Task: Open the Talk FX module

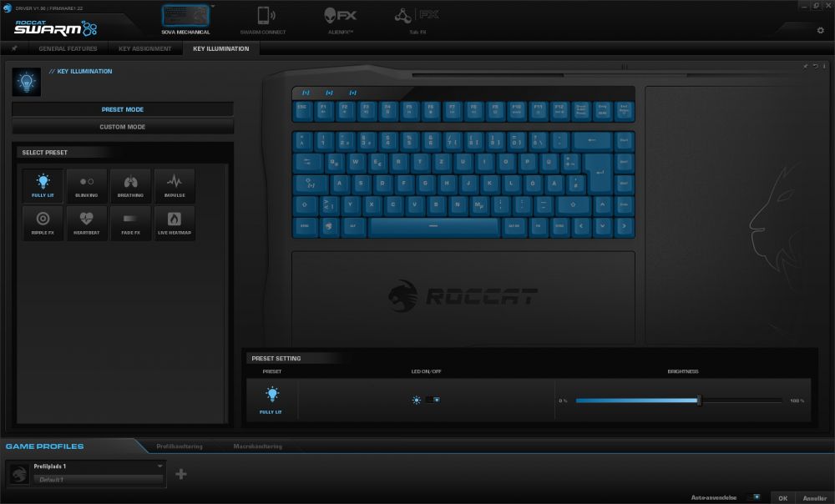Action: (417, 20)
